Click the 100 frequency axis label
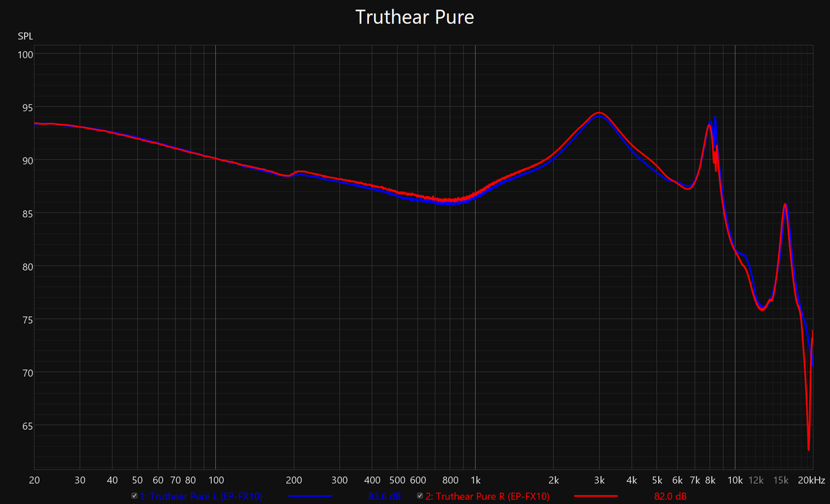Viewport: 830px width, 504px height. 215,480
